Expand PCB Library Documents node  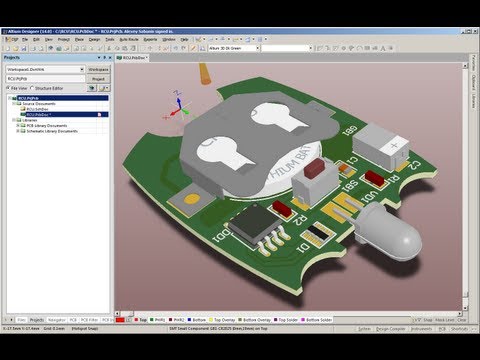click(18, 126)
